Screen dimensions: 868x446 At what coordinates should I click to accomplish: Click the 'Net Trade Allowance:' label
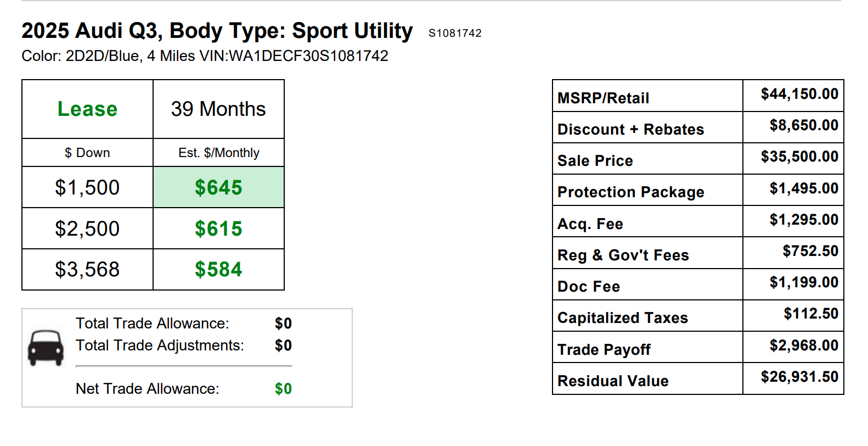pyautogui.click(x=148, y=389)
